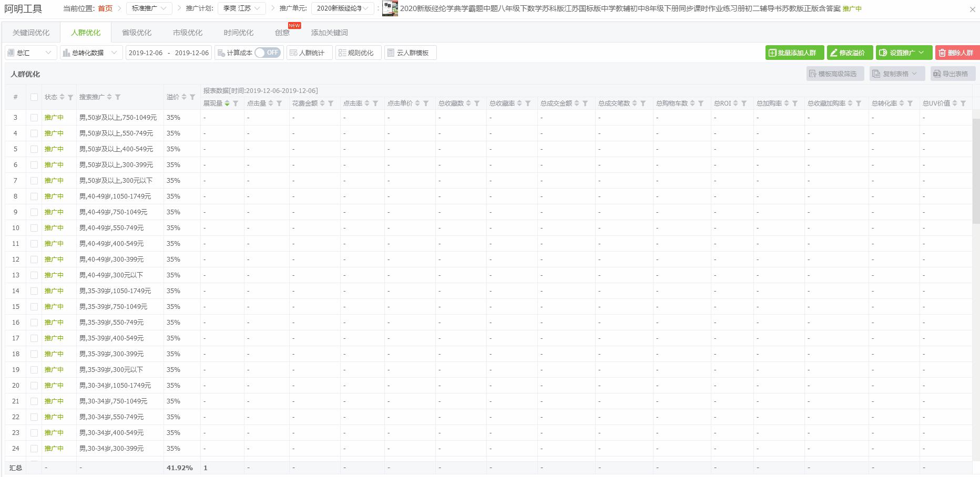Open the 总汇 summary dropdown

tap(30, 53)
